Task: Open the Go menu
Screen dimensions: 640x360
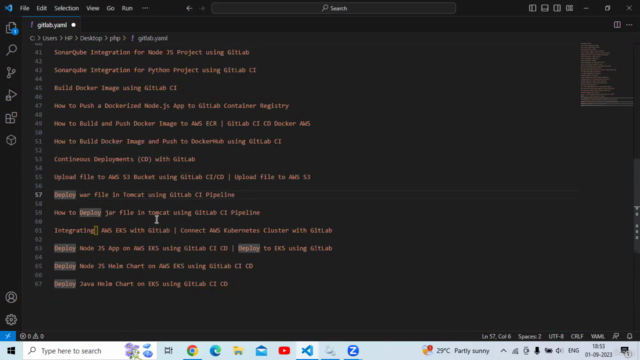Action: (110, 8)
